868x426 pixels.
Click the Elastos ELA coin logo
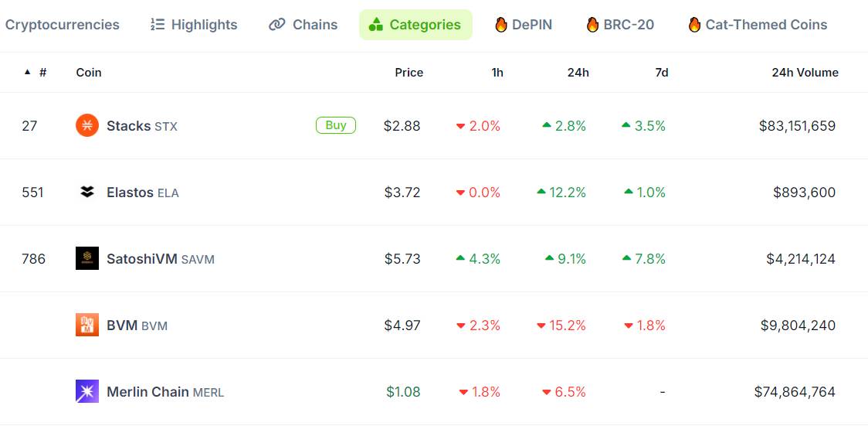point(87,193)
